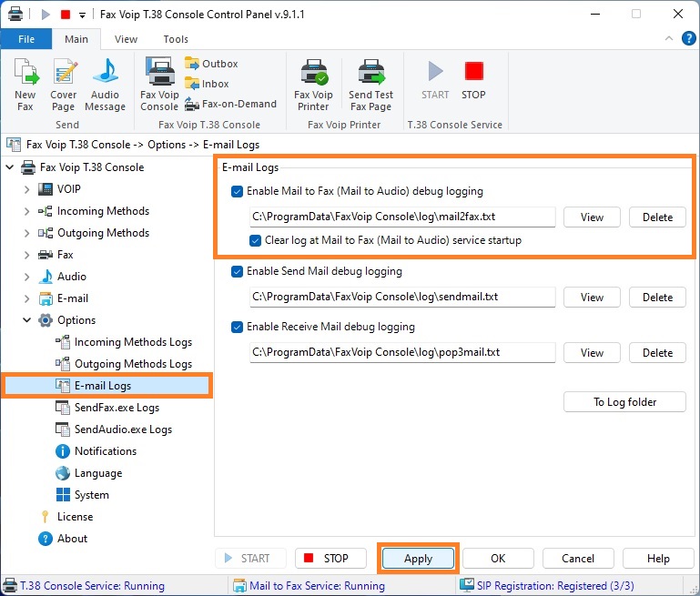Expand the E-mail tree node
The height and width of the screenshot is (596, 700).
(26, 298)
